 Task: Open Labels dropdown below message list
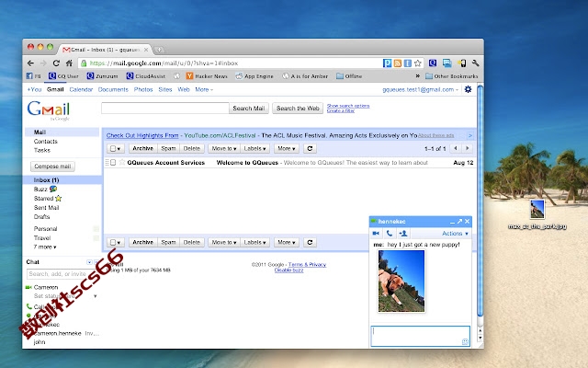(254, 242)
